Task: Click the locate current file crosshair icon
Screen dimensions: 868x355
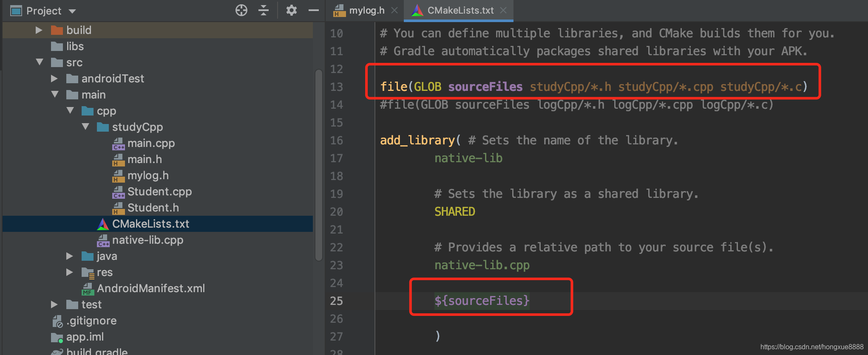Action: 241,10
